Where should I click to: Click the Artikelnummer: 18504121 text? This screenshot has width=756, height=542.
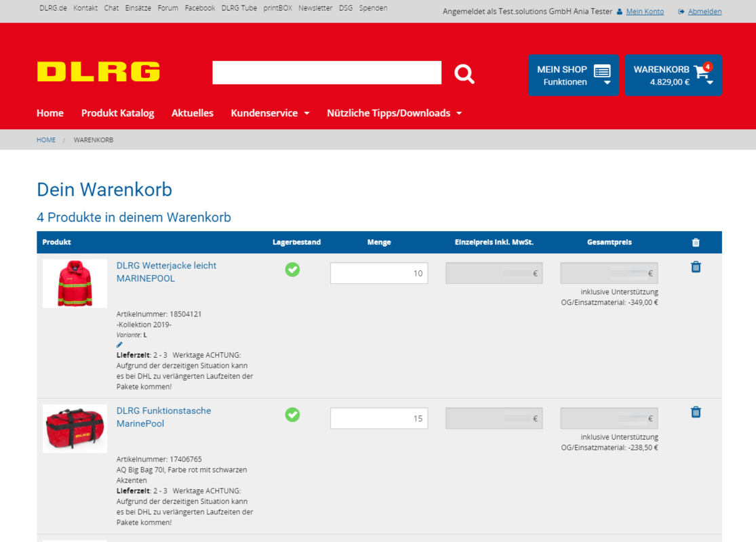[x=159, y=314]
